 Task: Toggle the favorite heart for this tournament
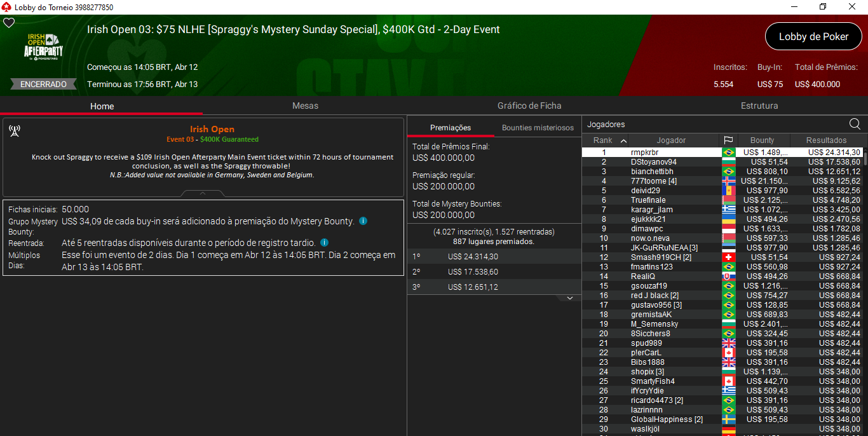pos(9,22)
